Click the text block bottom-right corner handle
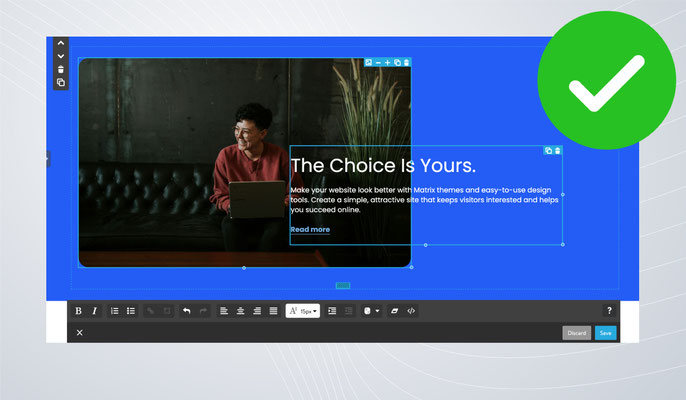Screen dimensions: 686x400 [563, 245]
